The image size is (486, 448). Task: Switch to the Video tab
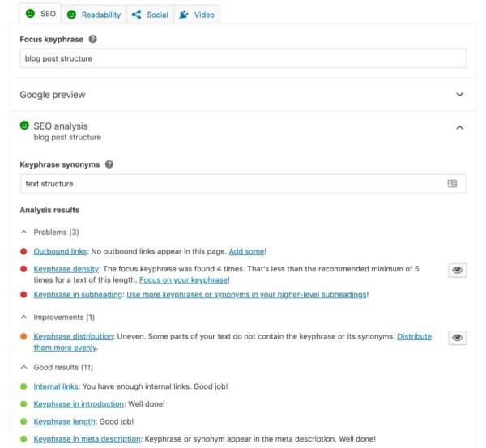197,15
